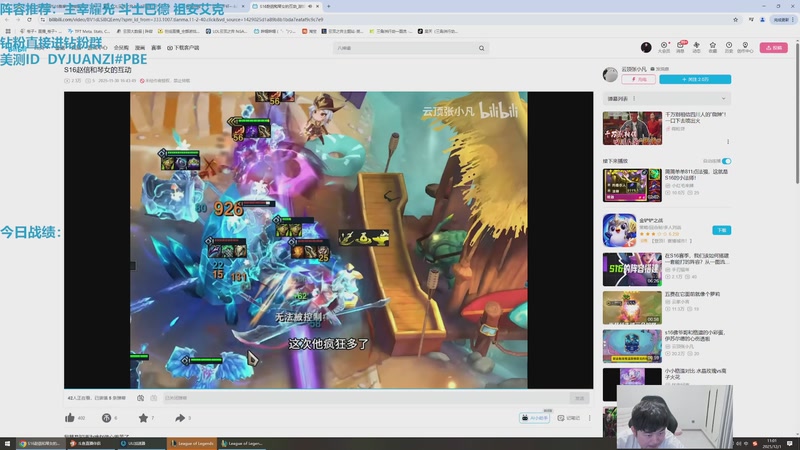Open thumbnail labeled S16 的阵容搭建
The width and height of the screenshot is (800, 450).
tap(632, 269)
